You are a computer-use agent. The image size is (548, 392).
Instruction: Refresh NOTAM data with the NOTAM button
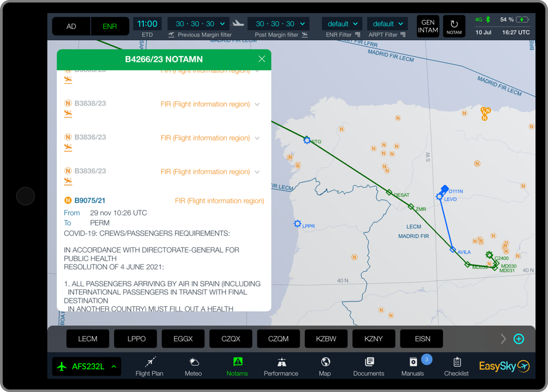(x=454, y=26)
